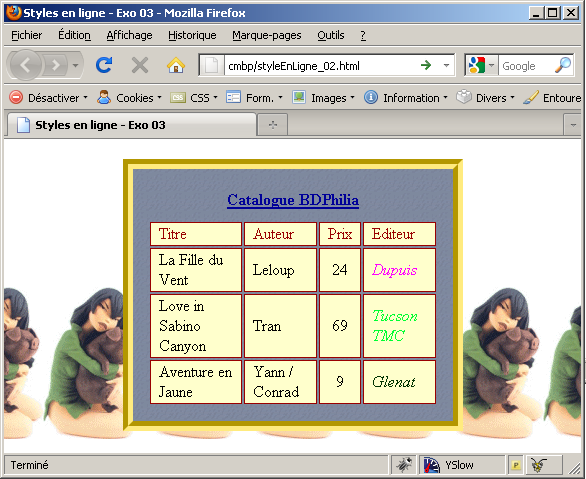The height and width of the screenshot is (479, 586).
Task: Click the URL address field
Action: click(321, 66)
